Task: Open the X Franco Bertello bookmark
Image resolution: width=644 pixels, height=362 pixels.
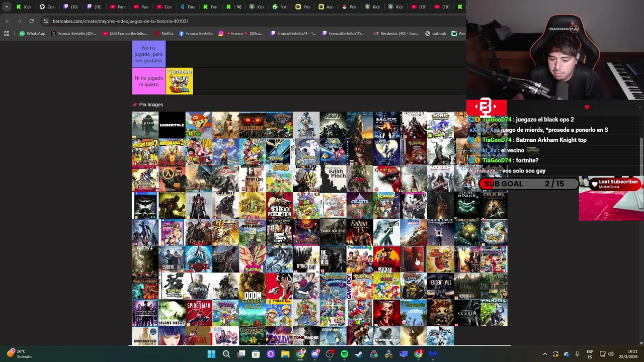Action: [73, 34]
